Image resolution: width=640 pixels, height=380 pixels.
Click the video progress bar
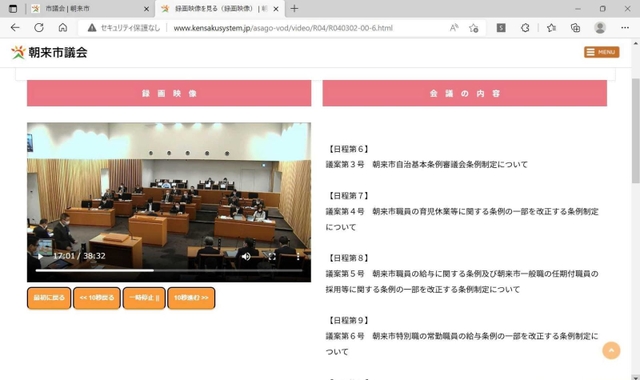tap(169, 270)
